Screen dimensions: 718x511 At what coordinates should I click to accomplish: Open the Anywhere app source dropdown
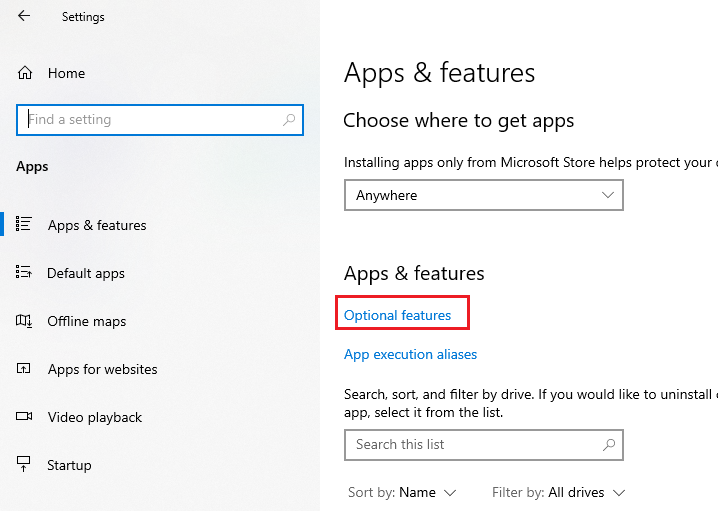(484, 196)
